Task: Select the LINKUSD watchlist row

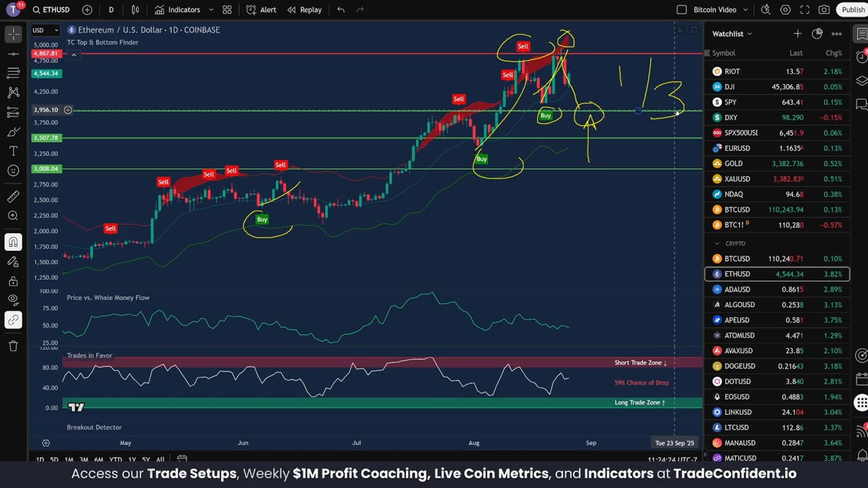Action: [776, 412]
